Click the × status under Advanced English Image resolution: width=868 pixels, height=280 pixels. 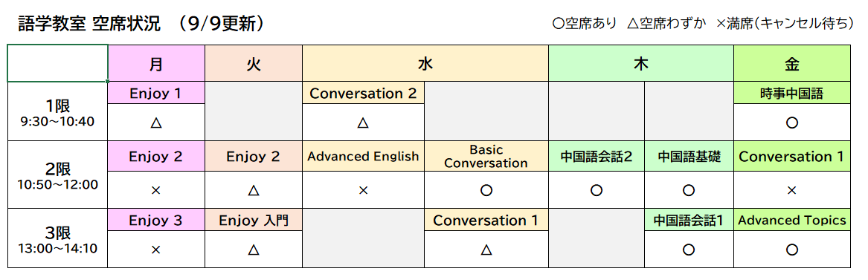[363, 190]
